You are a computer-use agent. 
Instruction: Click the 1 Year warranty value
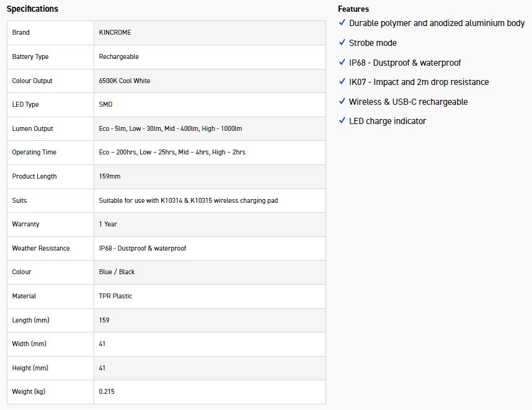point(108,224)
